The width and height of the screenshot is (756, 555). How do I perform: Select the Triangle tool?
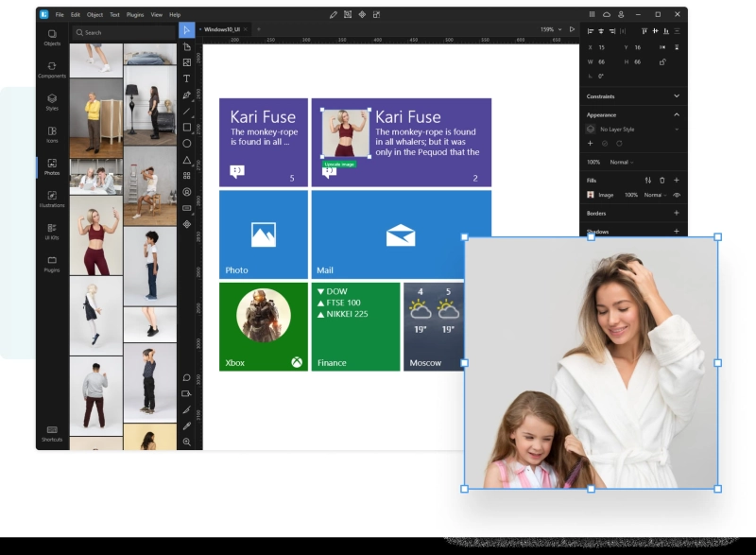(186, 160)
